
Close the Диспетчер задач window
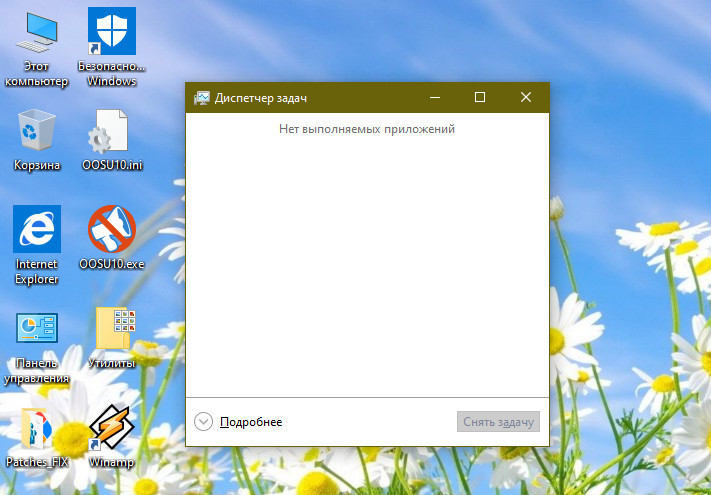[x=526, y=97]
